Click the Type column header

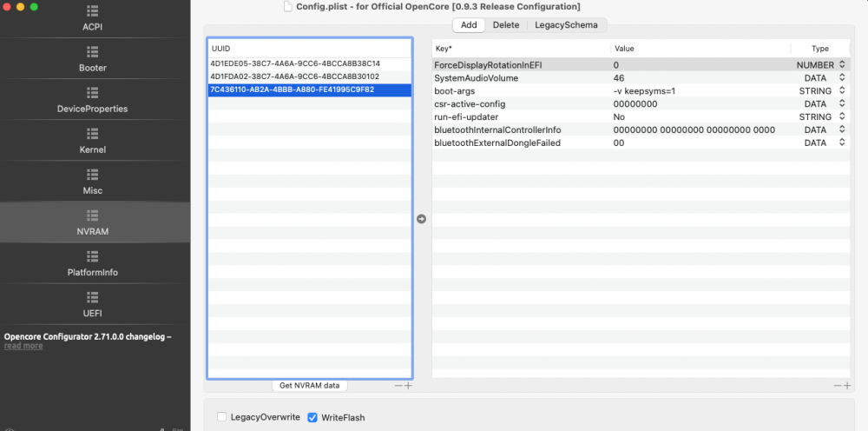pyautogui.click(x=820, y=48)
